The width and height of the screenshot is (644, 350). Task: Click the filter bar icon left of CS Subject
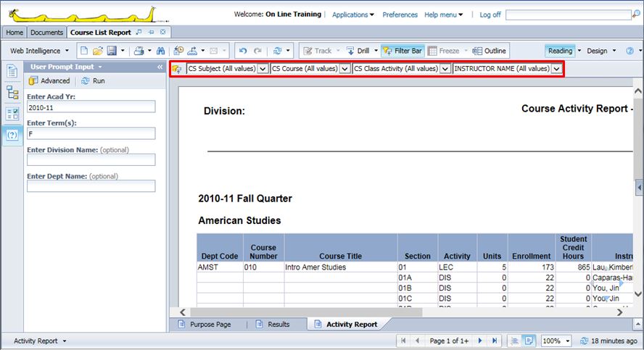pos(177,69)
